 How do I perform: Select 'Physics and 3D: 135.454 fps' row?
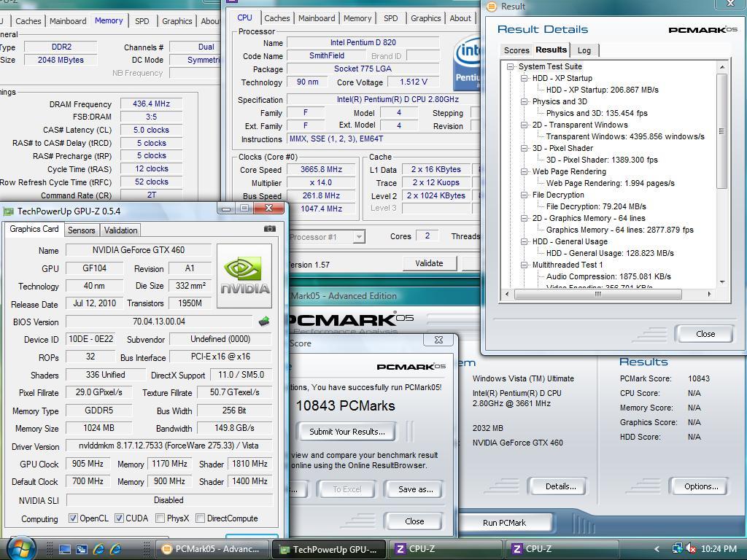[x=597, y=113]
